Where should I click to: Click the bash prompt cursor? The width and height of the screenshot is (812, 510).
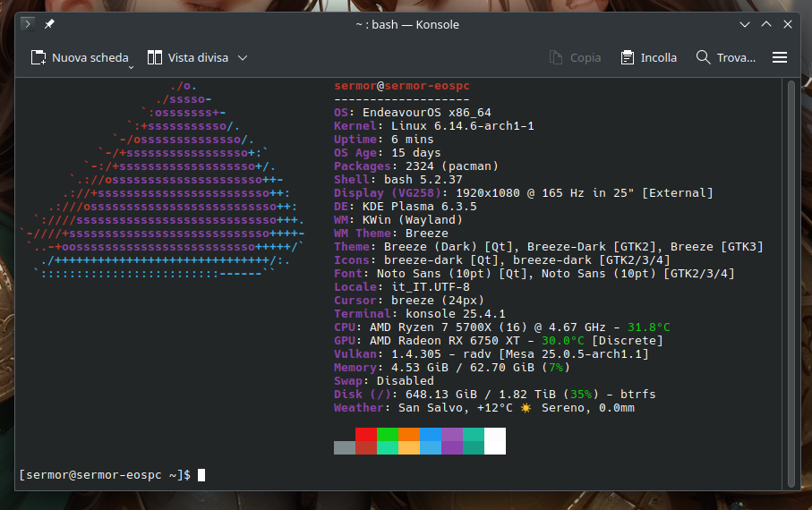pyautogui.click(x=201, y=475)
